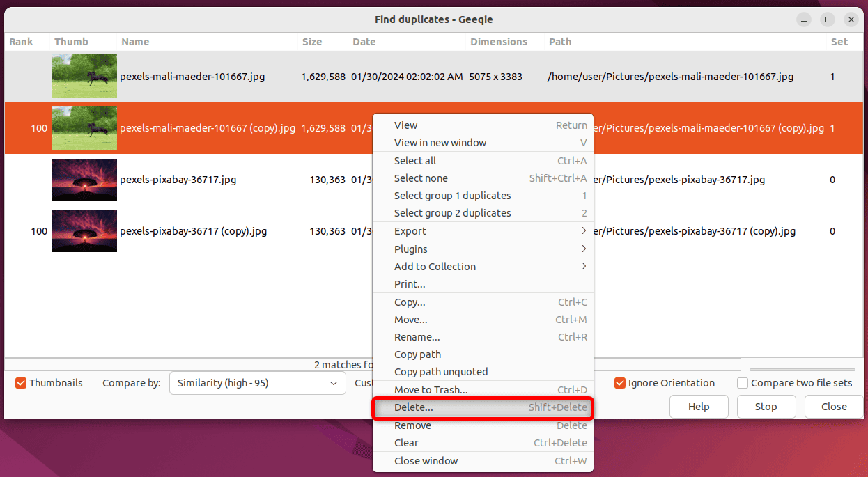
Task: Click View in the context menu
Action: (483, 125)
